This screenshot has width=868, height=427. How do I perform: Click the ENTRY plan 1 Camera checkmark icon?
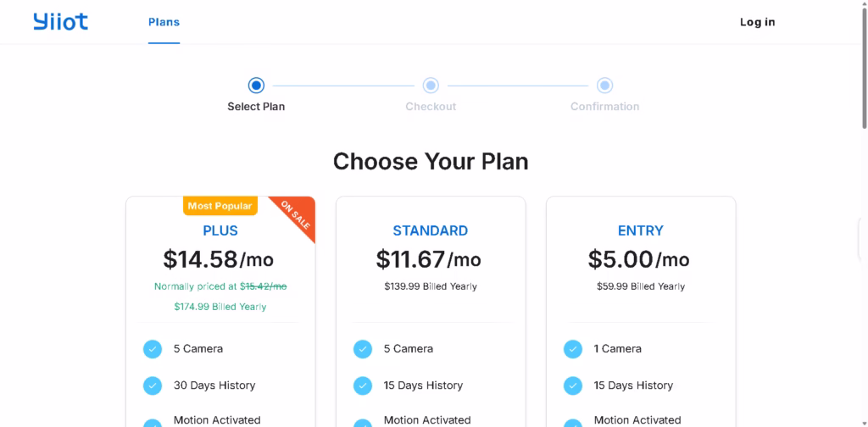pyautogui.click(x=573, y=349)
